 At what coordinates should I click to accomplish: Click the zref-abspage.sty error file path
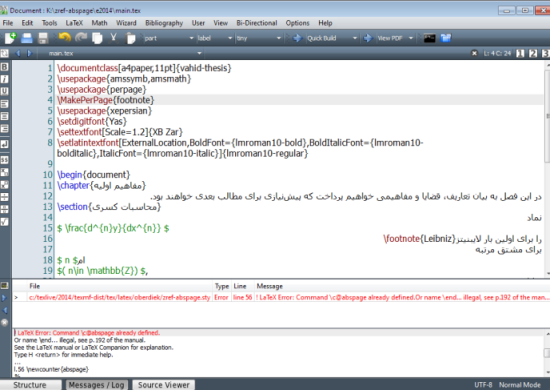119,297
